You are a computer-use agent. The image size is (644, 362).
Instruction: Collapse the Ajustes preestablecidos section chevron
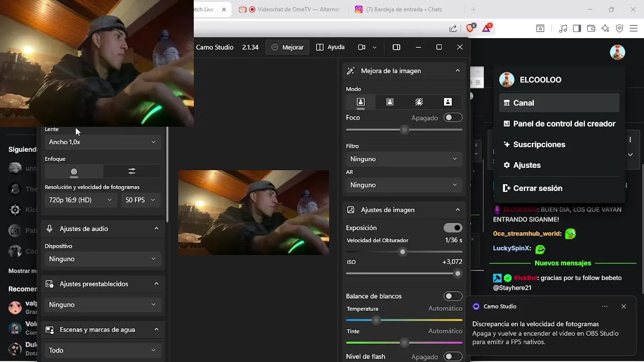coord(156,284)
